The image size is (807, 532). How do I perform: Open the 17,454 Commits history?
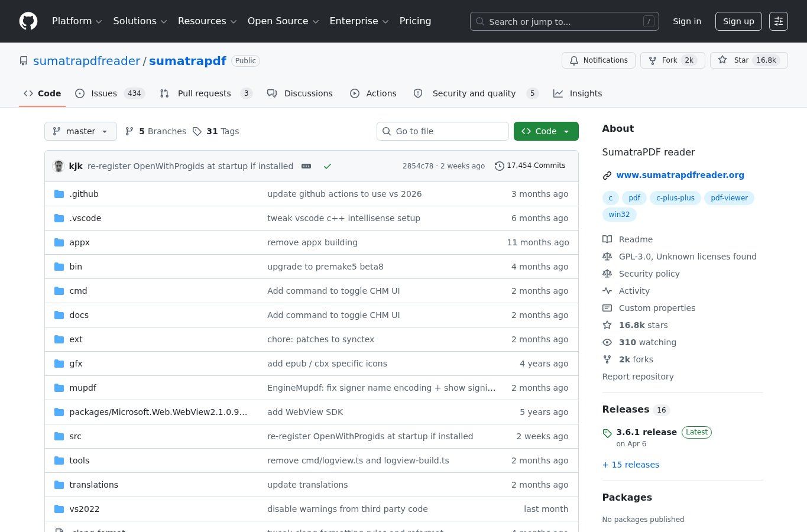coord(530,166)
